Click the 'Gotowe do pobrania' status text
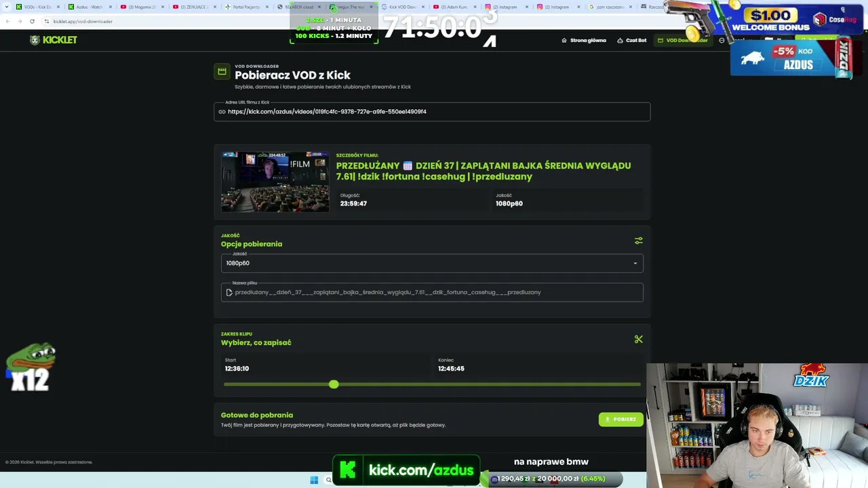 tap(257, 415)
